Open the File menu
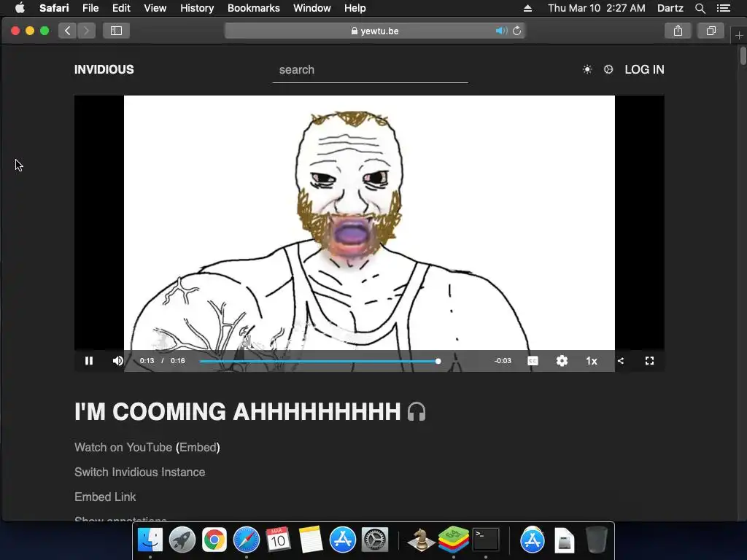 90,8
